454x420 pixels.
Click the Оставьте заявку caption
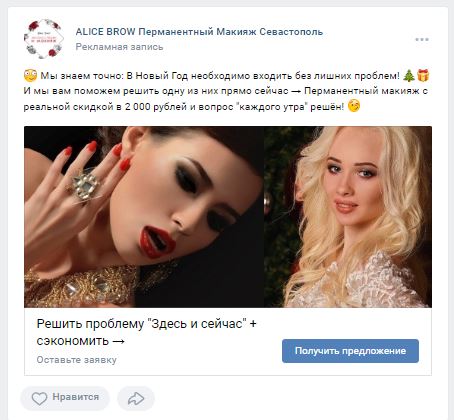(x=77, y=360)
